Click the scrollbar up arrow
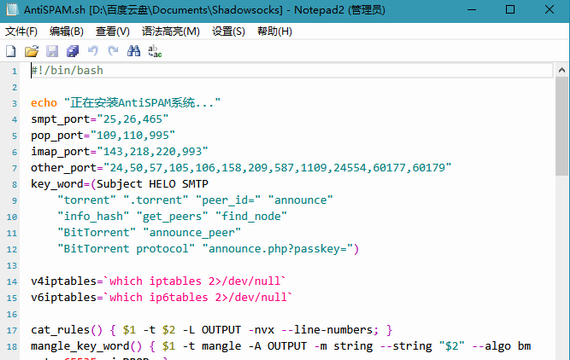The image size is (570, 360). [562, 70]
